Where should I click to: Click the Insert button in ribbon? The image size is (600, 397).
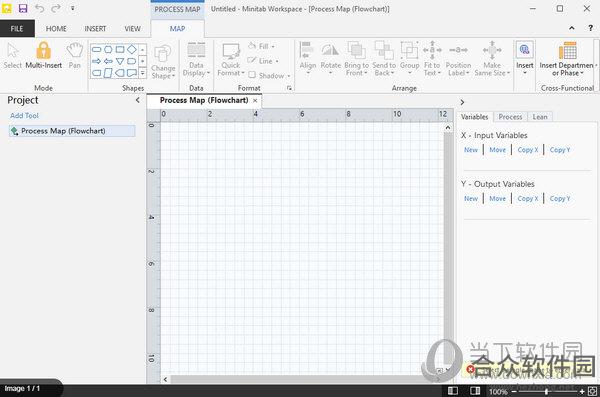coord(525,57)
